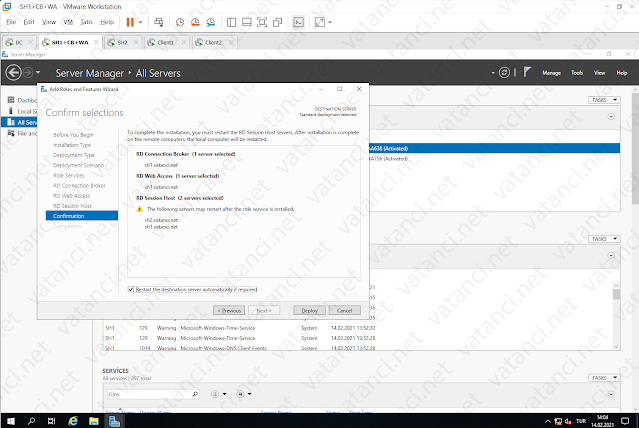This screenshot has height=428, width=639.
Task: Click Send Ctrl+Alt+Del toolbar icon
Action: point(159,22)
